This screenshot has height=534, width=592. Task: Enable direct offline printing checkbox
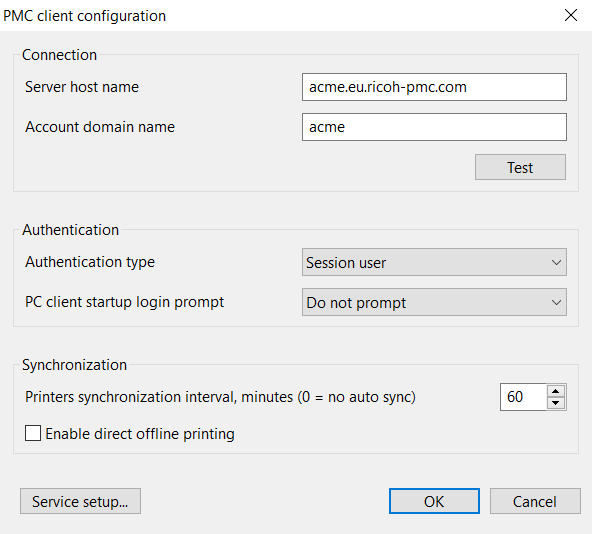pos(33,433)
